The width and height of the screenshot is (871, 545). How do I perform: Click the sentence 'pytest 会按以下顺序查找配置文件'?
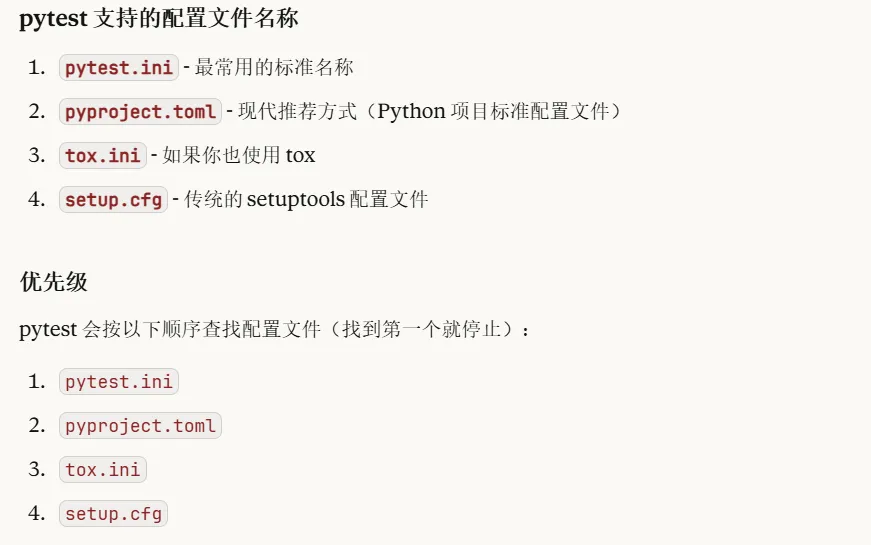(x=170, y=329)
